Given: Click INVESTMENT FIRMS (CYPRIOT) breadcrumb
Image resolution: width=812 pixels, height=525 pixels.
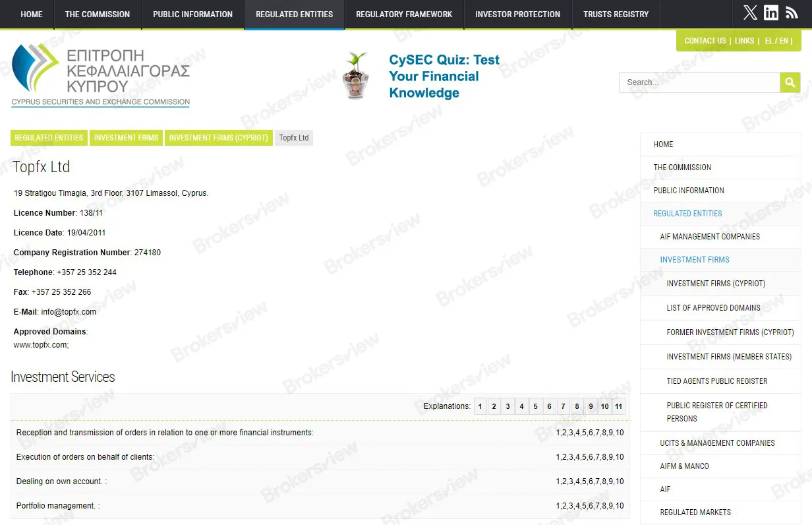Looking at the screenshot, I should (x=218, y=138).
